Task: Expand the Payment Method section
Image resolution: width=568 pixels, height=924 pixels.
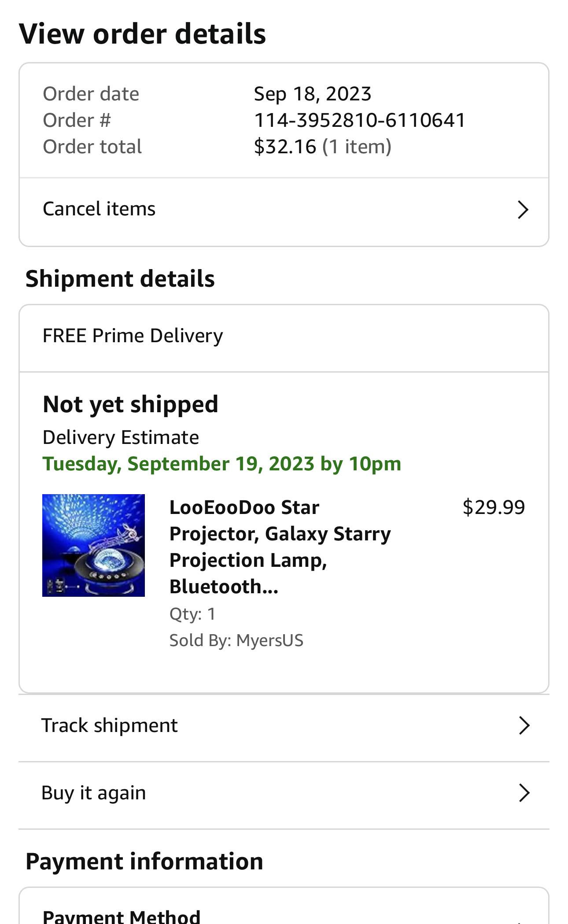Action: point(122,915)
